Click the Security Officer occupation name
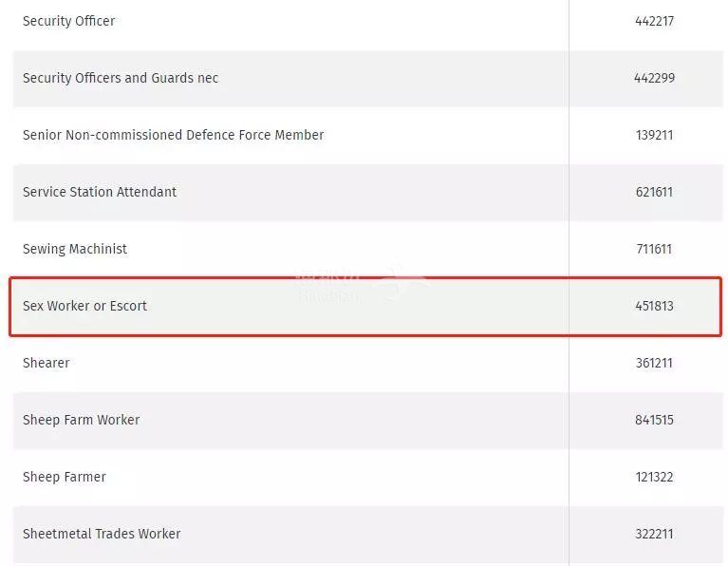The width and height of the screenshot is (728, 566). click(68, 21)
